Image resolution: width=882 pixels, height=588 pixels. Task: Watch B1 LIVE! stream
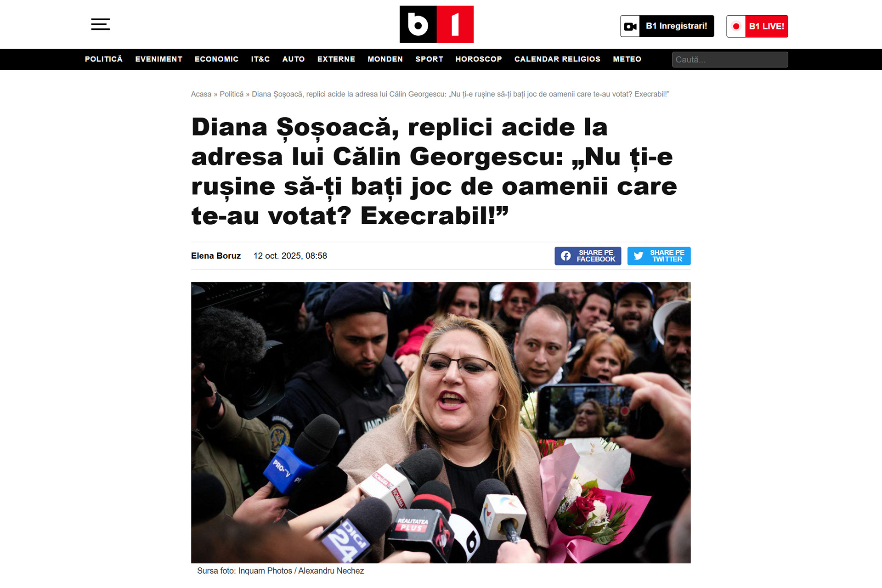[757, 26]
